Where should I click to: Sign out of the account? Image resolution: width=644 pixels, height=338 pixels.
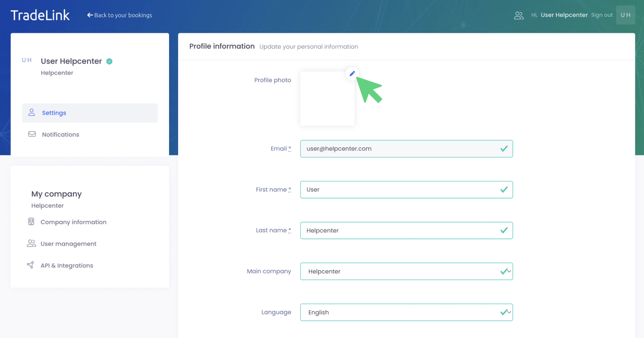click(x=602, y=15)
